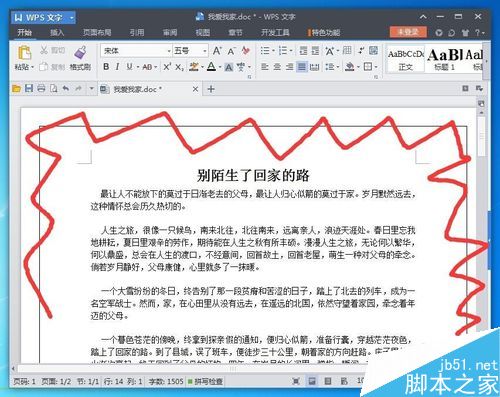Increase paragraph indent
The width and height of the screenshot is (500, 397).
pyautogui.click(x=315, y=51)
